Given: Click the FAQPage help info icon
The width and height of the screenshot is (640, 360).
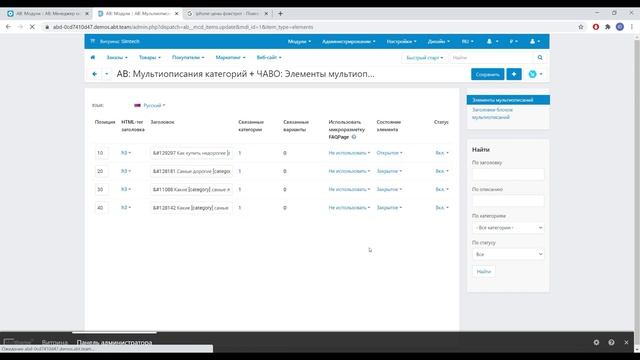Looking at the screenshot, I should pos(354,137).
